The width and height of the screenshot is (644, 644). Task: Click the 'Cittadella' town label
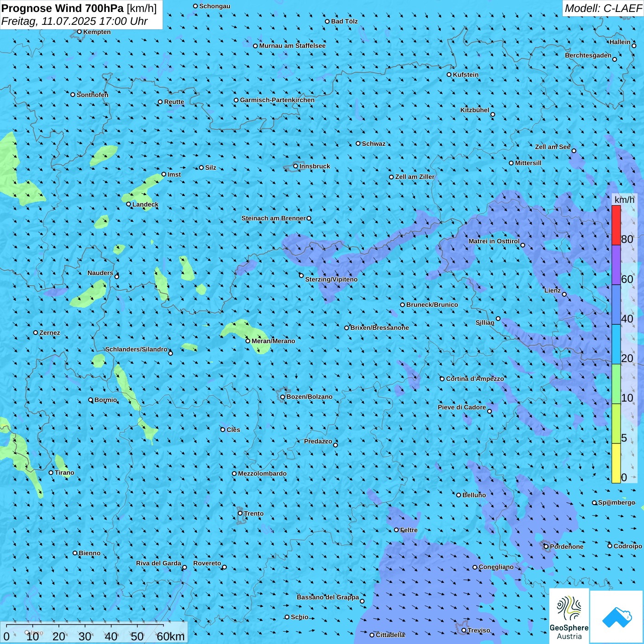coord(391,635)
